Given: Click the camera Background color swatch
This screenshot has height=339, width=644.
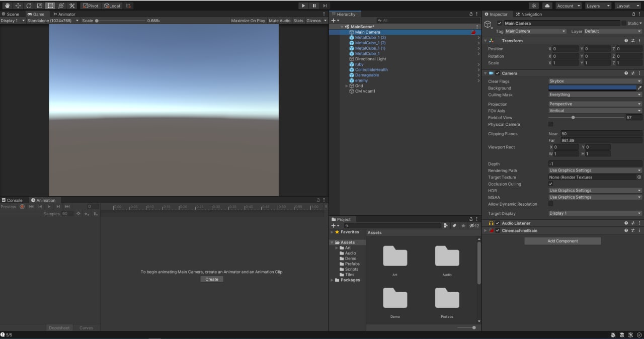Looking at the screenshot, I should click(592, 88).
